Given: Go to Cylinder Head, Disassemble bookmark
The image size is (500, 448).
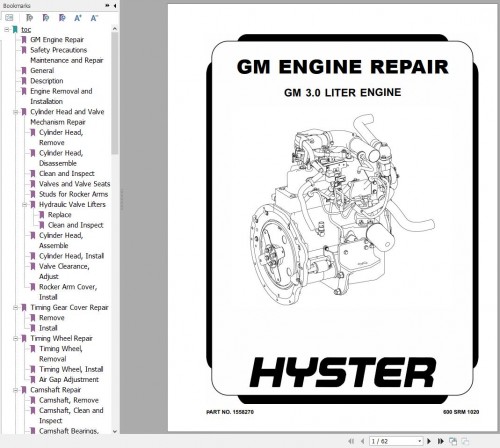Looking at the screenshot, I should pyautogui.click(x=61, y=158).
